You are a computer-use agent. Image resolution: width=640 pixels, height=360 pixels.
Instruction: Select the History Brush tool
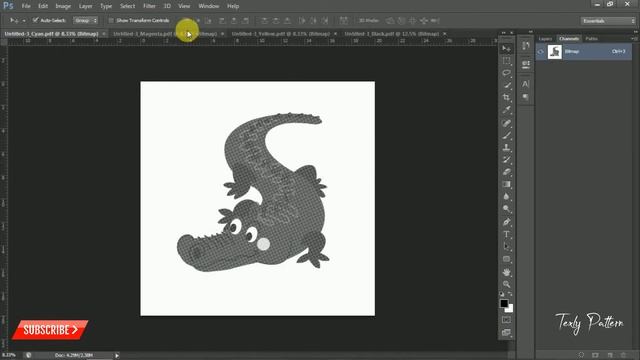pos(506,160)
